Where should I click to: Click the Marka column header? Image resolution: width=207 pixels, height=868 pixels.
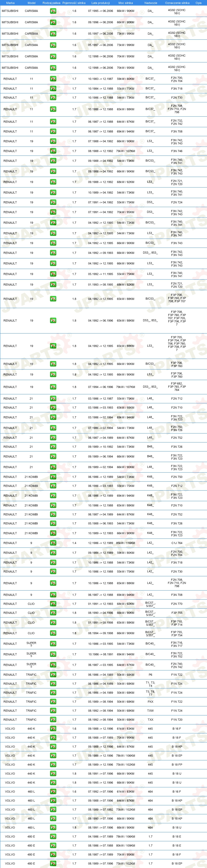click(10, 3)
